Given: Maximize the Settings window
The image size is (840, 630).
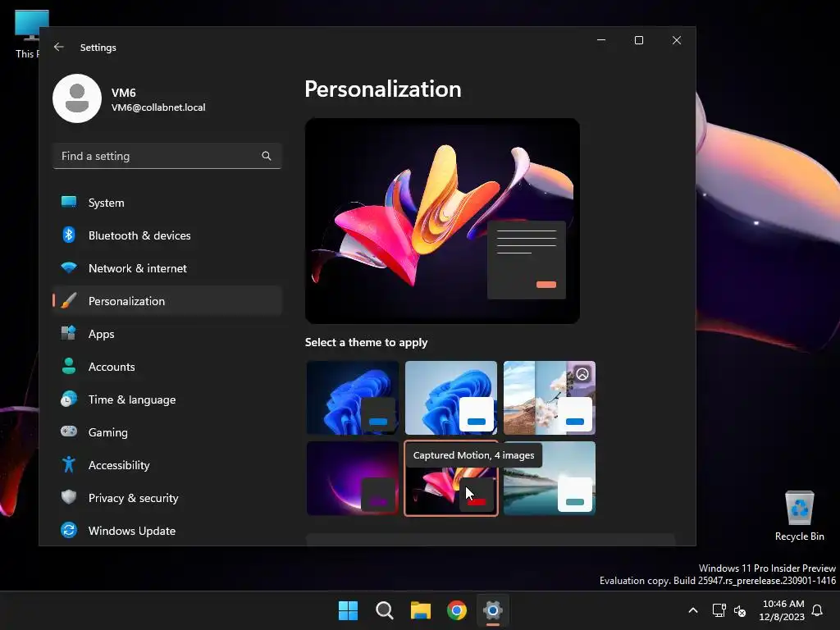Looking at the screenshot, I should (x=638, y=40).
